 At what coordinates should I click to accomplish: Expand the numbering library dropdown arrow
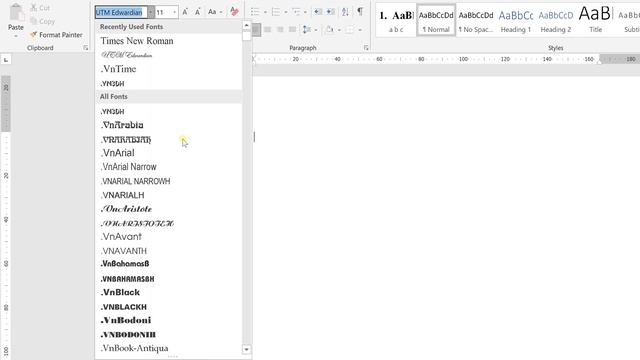click(x=285, y=12)
